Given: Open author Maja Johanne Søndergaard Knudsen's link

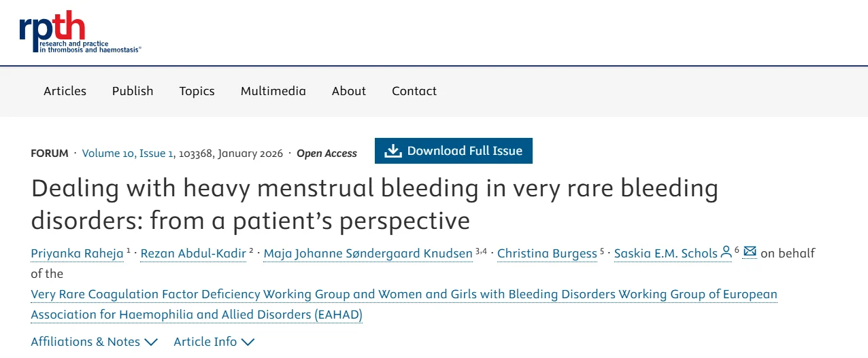Looking at the screenshot, I should pyautogui.click(x=368, y=253).
